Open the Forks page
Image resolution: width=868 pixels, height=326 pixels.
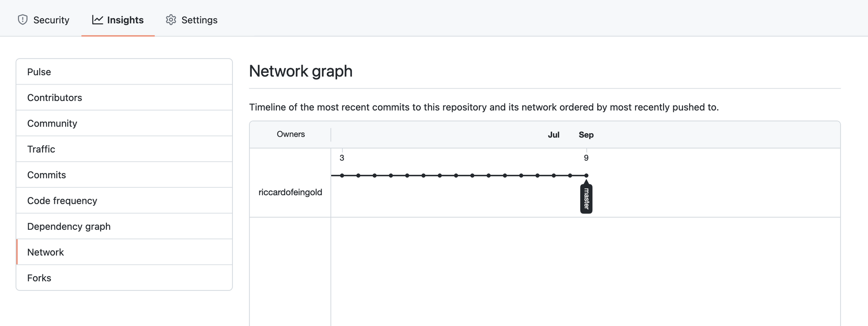[124, 277]
